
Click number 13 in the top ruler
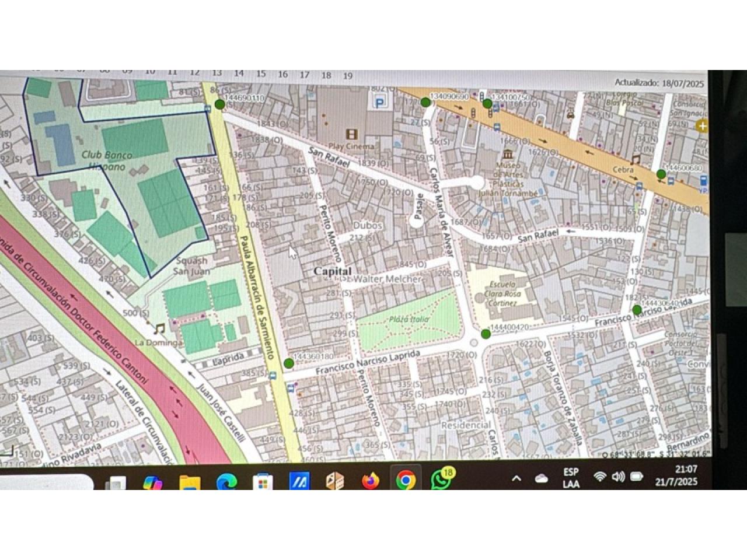(x=217, y=73)
